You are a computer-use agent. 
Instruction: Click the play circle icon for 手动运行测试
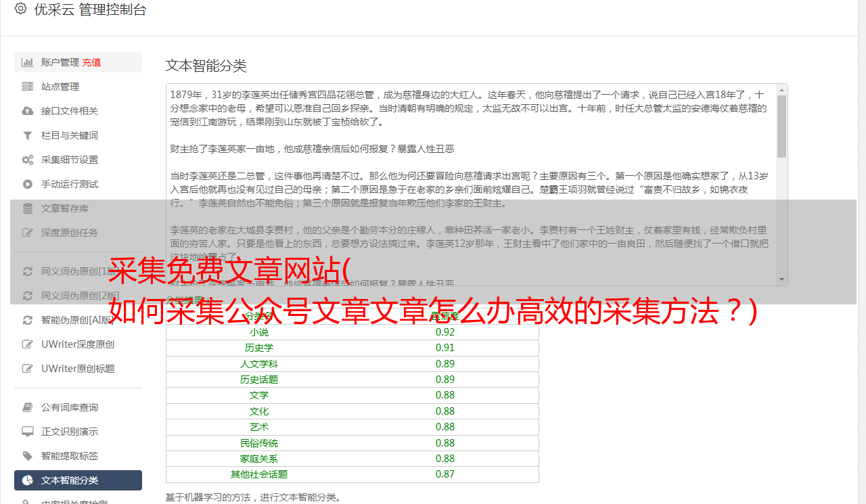28,184
